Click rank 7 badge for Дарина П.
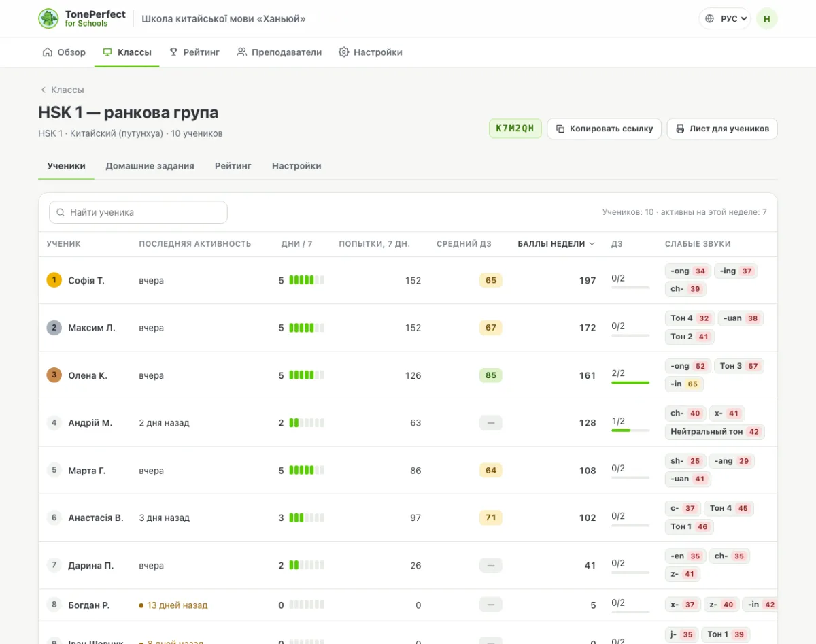This screenshot has height=644, width=816. pyautogui.click(x=54, y=565)
